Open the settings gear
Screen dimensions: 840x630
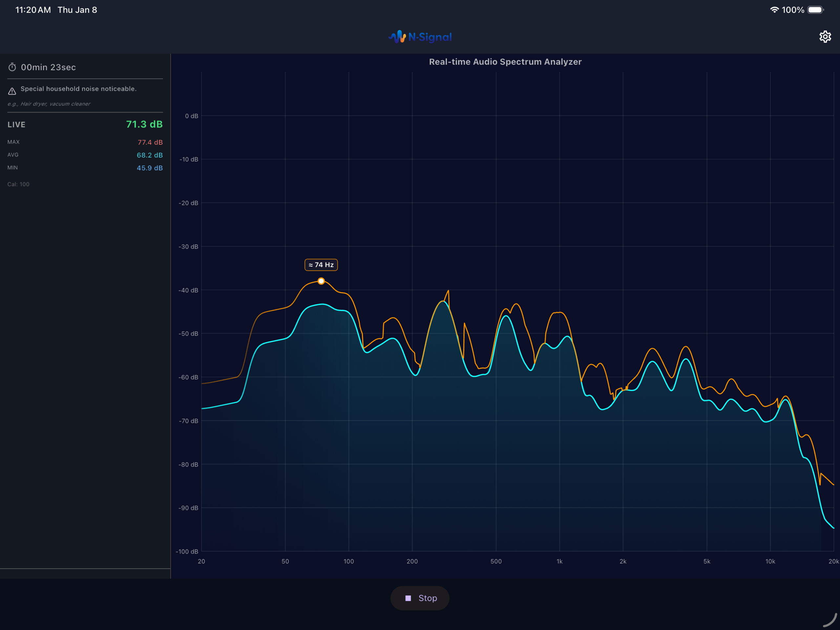(825, 36)
